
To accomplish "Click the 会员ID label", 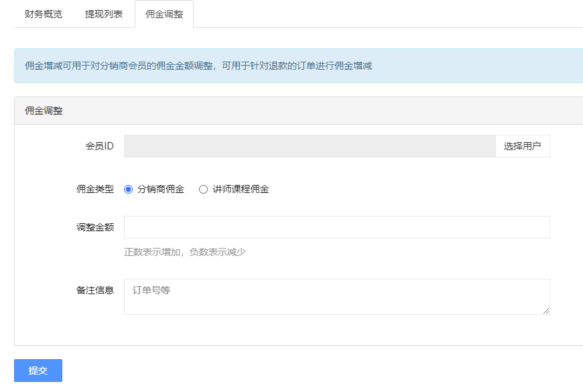I will tap(100, 146).
